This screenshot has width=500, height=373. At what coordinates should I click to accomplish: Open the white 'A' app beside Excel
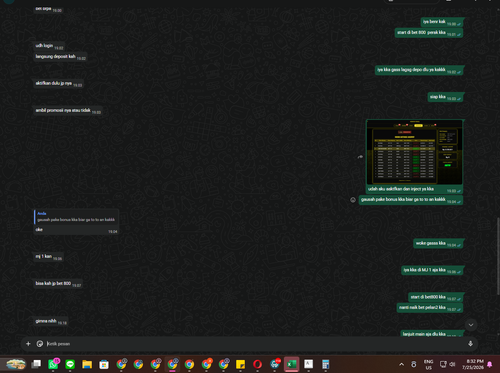tap(309, 364)
